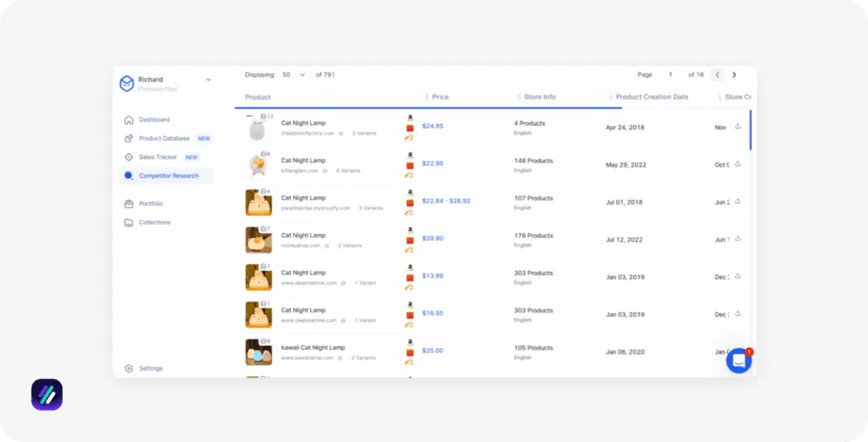Click export icon for $16.95 row
This screenshot has width=868, height=442.
737,314
